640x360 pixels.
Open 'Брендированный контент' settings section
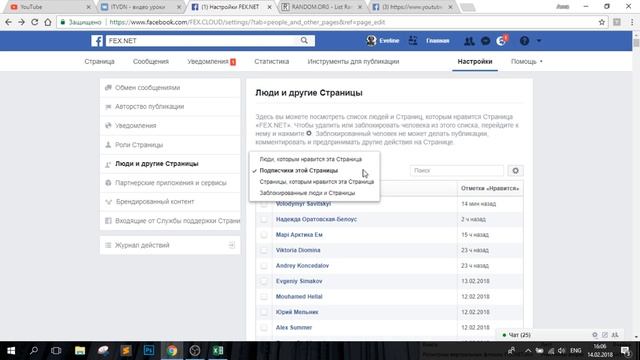170,202
